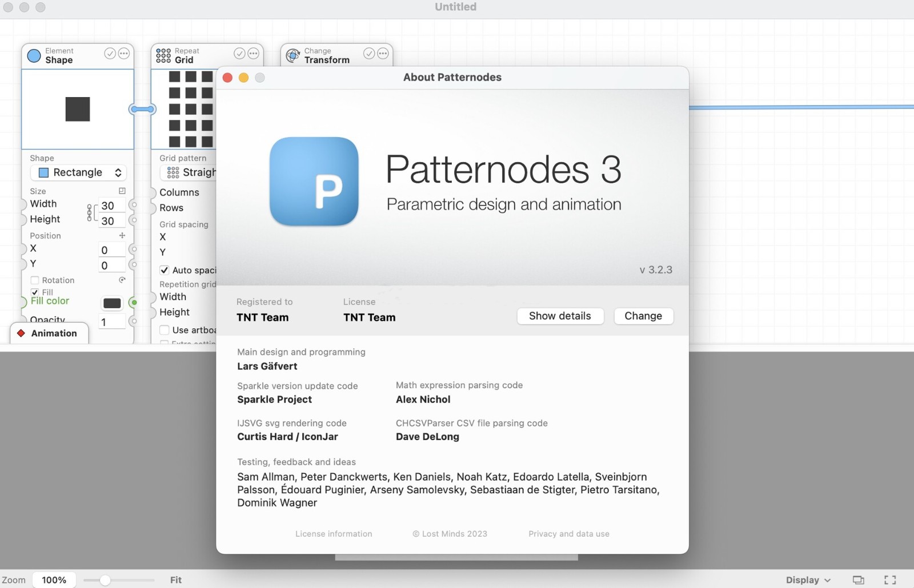Image resolution: width=914 pixels, height=588 pixels.
Task: Click the Position crosshair icon
Action: [x=122, y=235]
